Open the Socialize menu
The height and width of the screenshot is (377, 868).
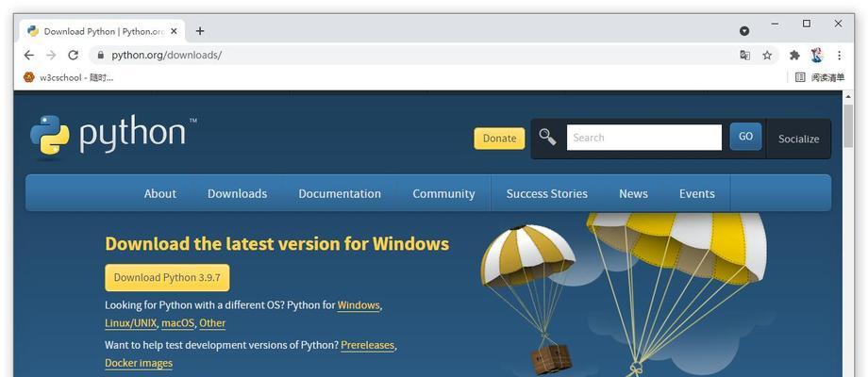798,139
